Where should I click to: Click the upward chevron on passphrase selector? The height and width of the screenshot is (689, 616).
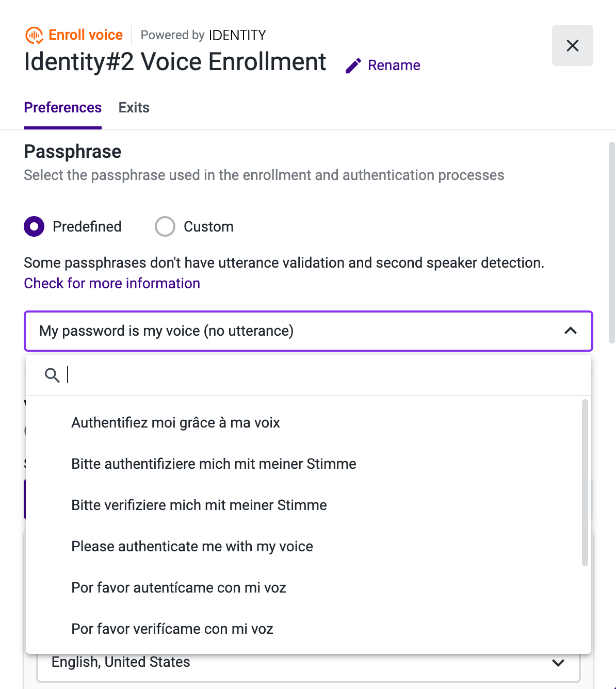(x=571, y=331)
